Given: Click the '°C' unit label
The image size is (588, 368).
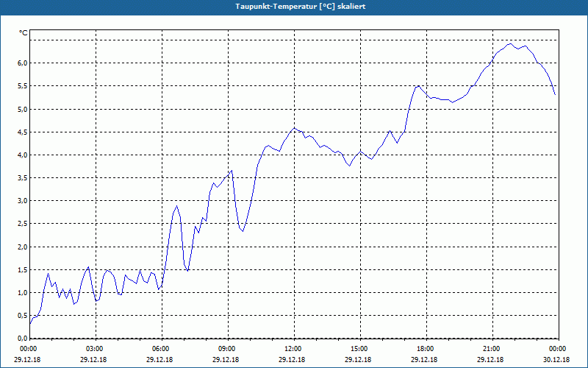Looking at the screenshot, I should point(24,33).
